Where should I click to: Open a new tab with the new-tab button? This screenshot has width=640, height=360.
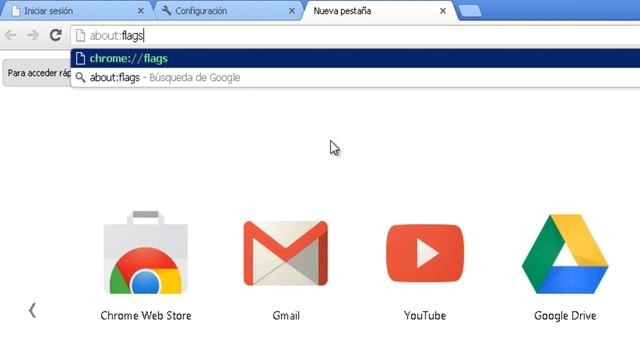click(x=470, y=11)
